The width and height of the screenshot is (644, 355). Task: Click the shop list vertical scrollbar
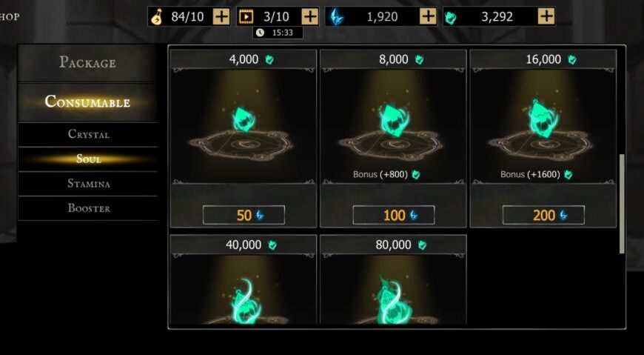622,204
